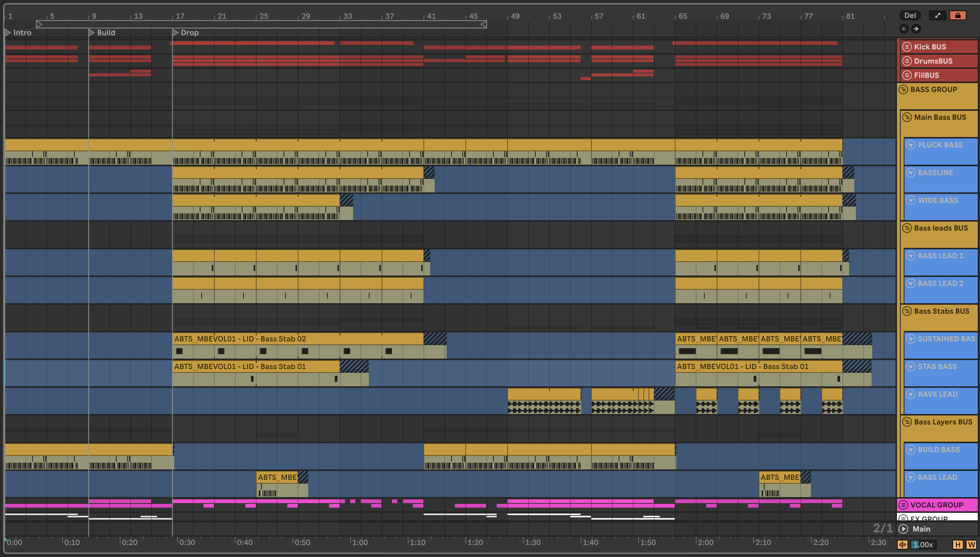
Task: Select the Drop locator marker
Action: pyautogui.click(x=175, y=33)
